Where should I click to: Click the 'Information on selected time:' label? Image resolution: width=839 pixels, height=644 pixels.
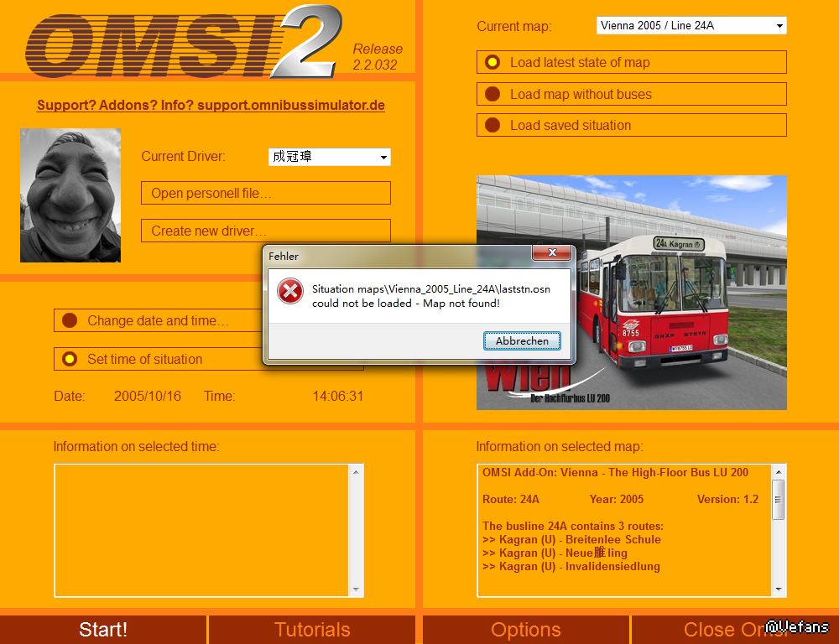pyautogui.click(x=137, y=446)
